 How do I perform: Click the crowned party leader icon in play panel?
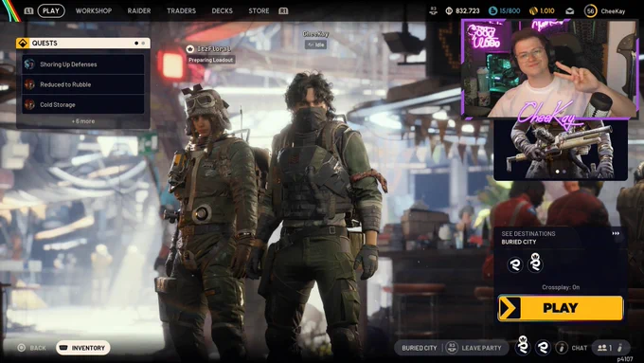pyautogui.click(x=535, y=263)
